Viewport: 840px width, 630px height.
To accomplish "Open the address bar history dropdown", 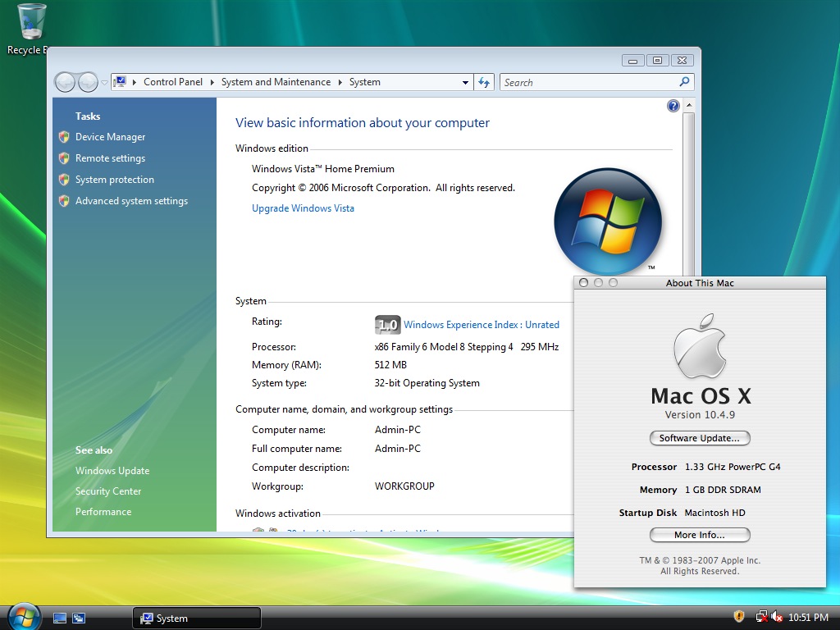I will (x=465, y=83).
